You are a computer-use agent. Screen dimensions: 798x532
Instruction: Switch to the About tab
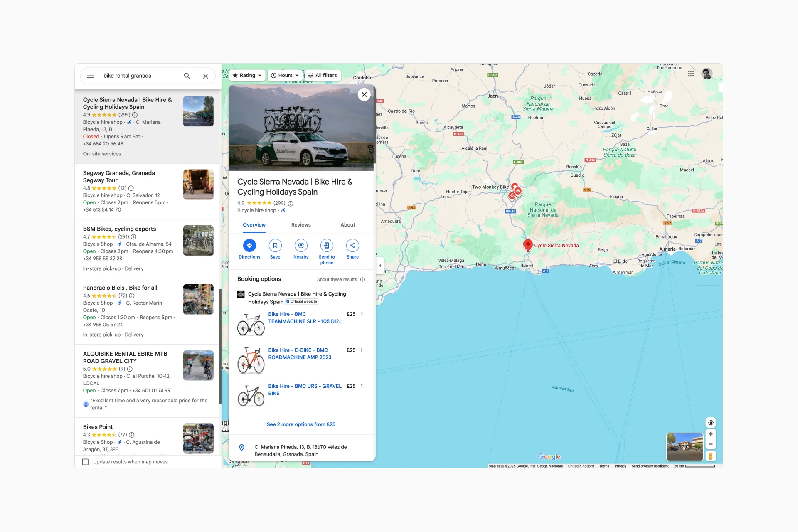[x=348, y=225]
